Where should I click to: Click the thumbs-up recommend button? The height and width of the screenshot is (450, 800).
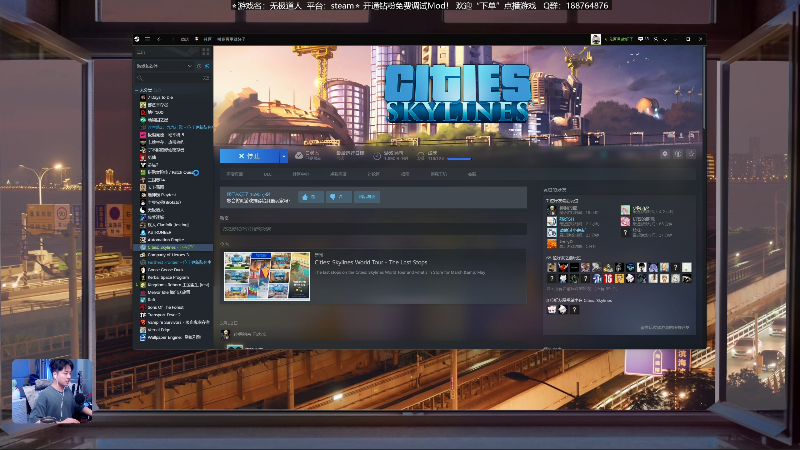311,197
